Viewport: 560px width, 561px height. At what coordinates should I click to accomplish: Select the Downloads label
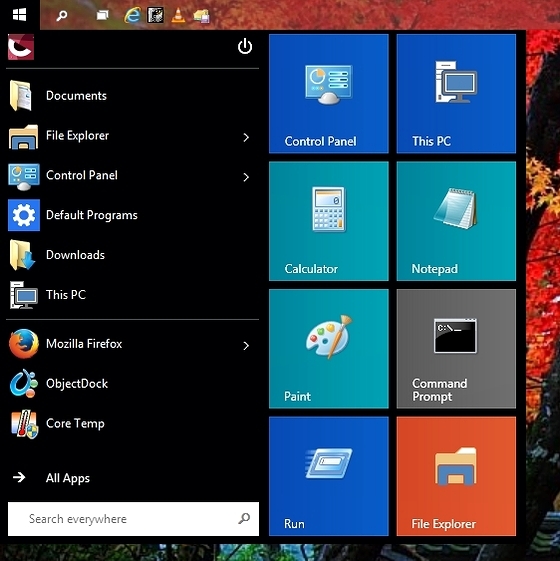[x=76, y=255]
